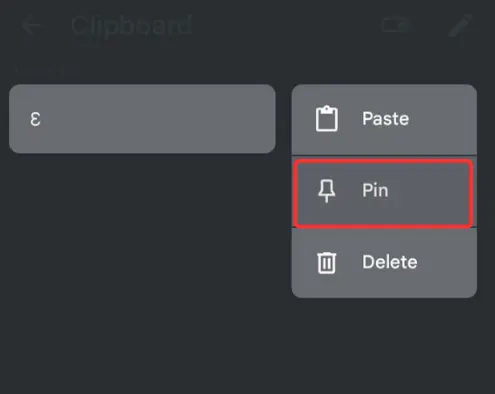Tap the back arrow beside Clipboard
The width and height of the screenshot is (495, 394).
coord(32,26)
